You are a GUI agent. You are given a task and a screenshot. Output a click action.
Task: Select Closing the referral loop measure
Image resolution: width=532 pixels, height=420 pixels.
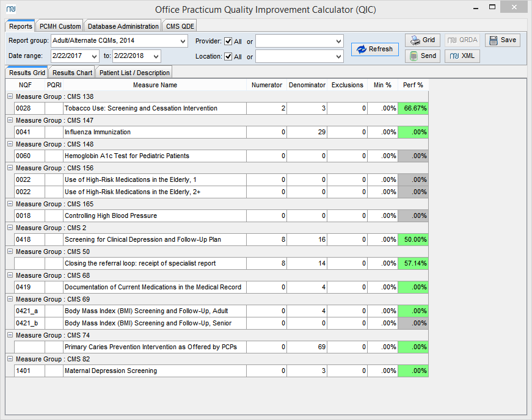[x=221, y=263]
